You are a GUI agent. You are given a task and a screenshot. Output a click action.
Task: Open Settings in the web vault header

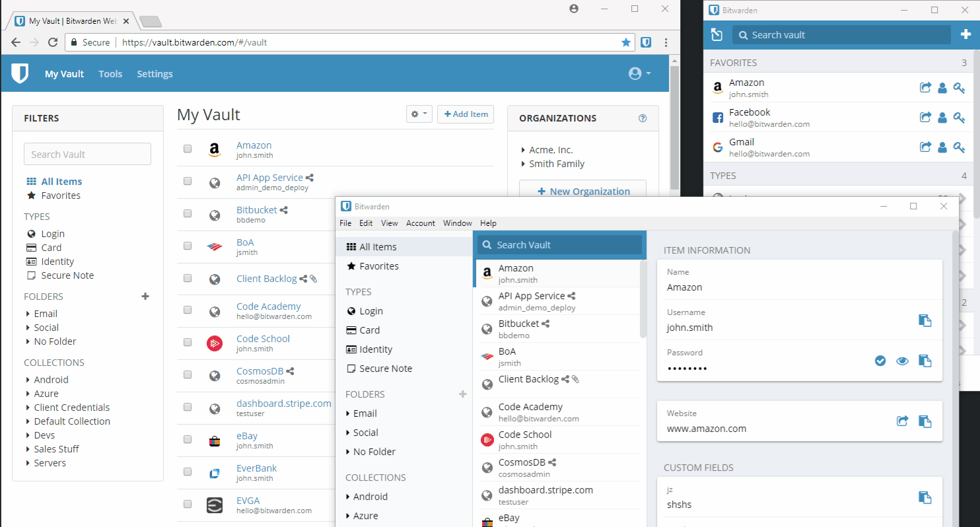[x=155, y=74]
